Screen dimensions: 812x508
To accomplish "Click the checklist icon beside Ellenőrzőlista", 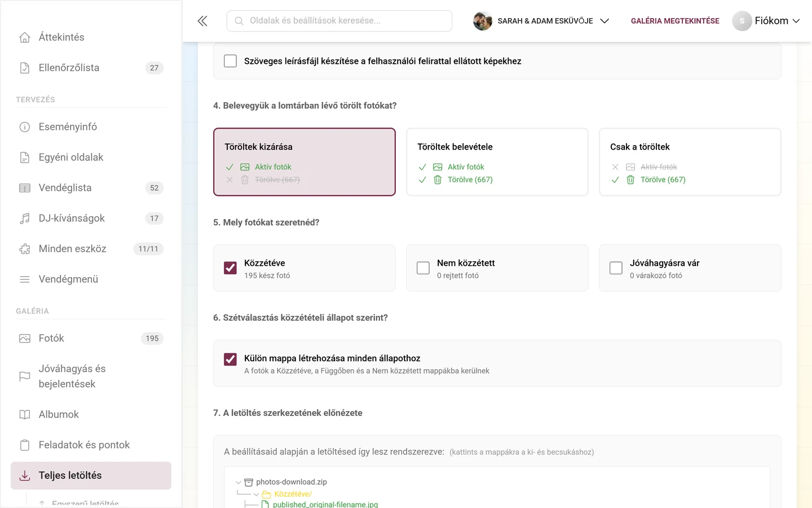I will point(25,68).
